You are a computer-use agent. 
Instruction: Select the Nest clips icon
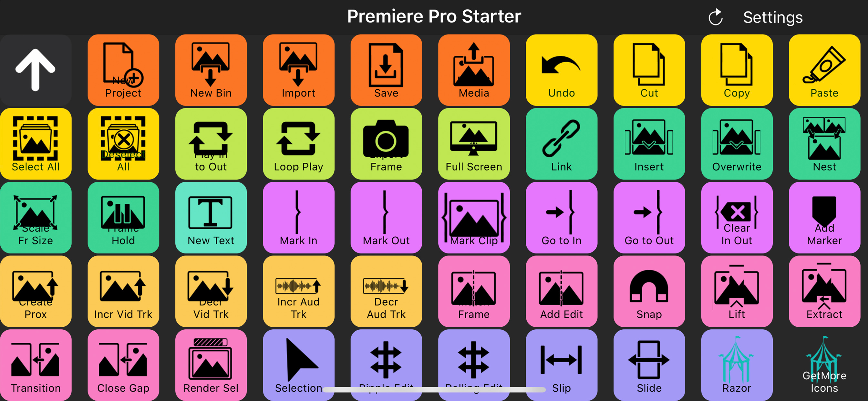(x=824, y=138)
